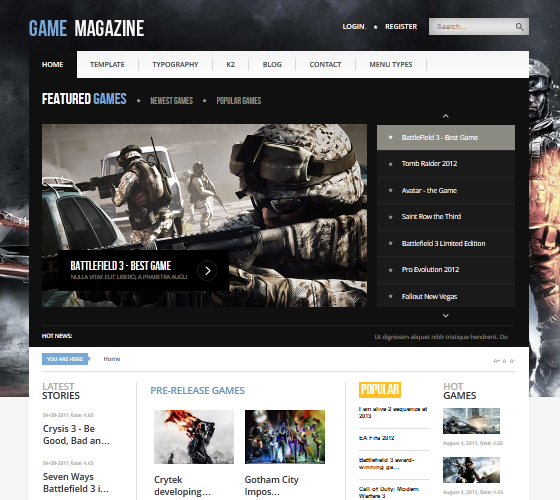Click the second Hot Games thumbnail
The image size is (560, 500).
click(471, 470)
